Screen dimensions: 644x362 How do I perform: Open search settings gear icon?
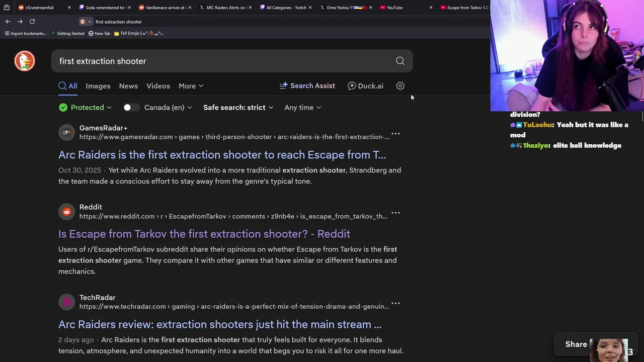pyautogui.click(x=400, y=86)
